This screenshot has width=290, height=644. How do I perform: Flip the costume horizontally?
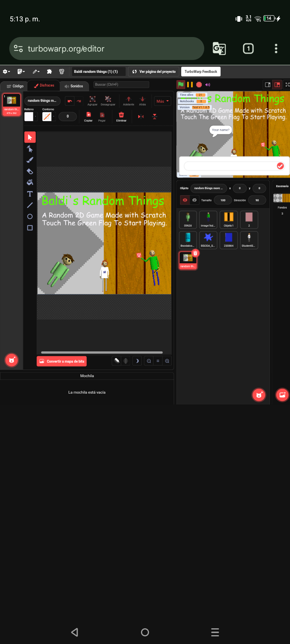141,116
